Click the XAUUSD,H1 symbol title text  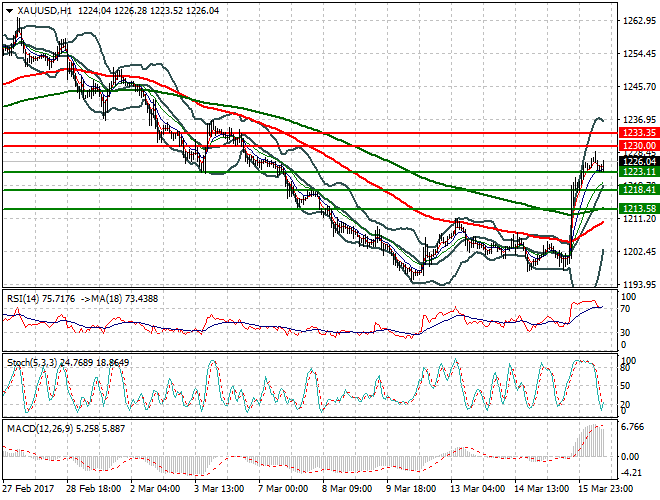[42, 10]
